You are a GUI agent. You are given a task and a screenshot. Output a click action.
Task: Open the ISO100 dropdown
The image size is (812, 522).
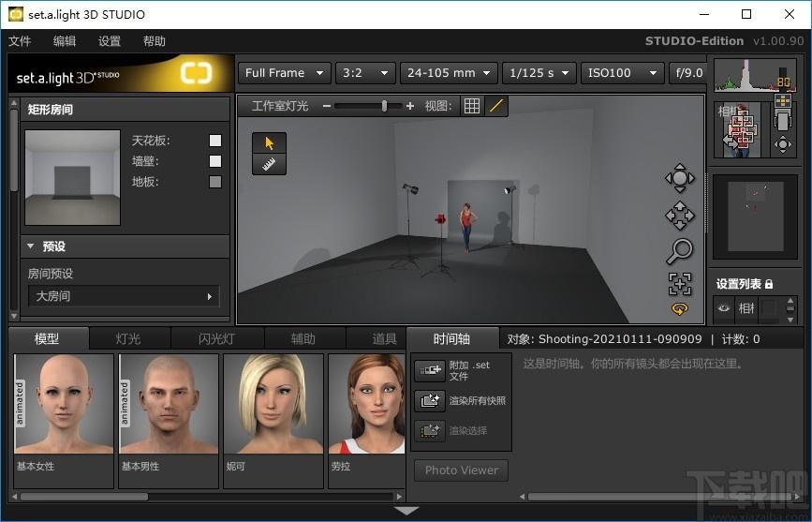(x=623, y=73)
